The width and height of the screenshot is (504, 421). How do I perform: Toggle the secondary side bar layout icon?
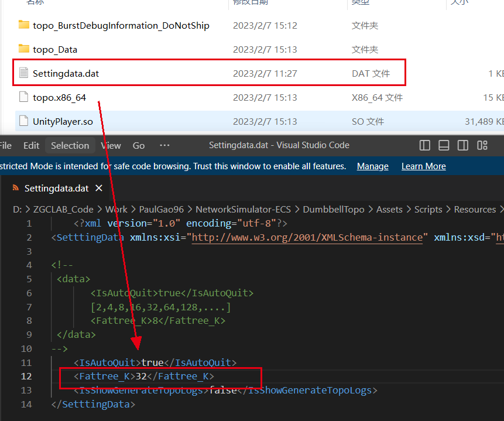click(x=463, y=145)
